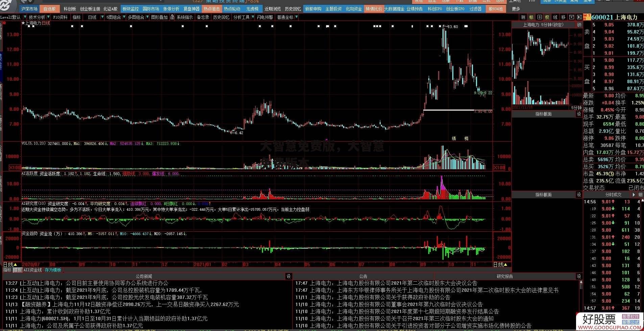
Task: Open the 普通坐标 dropdown arrow
Action: [296, 17]
